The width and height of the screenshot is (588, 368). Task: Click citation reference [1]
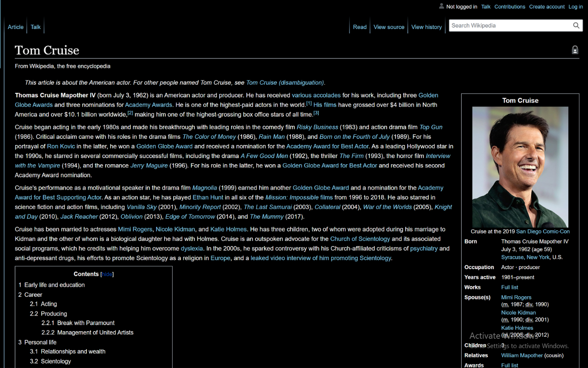click(x=309, y=103)
